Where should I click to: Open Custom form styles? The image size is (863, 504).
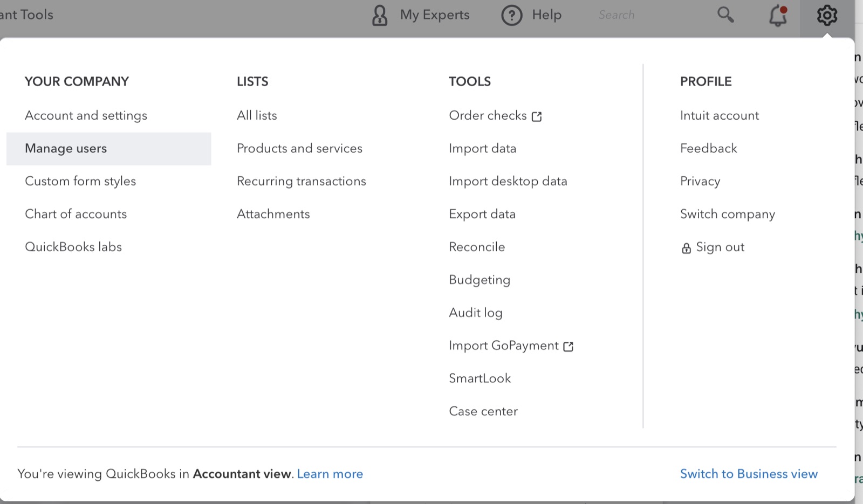[x=80, y=181]
